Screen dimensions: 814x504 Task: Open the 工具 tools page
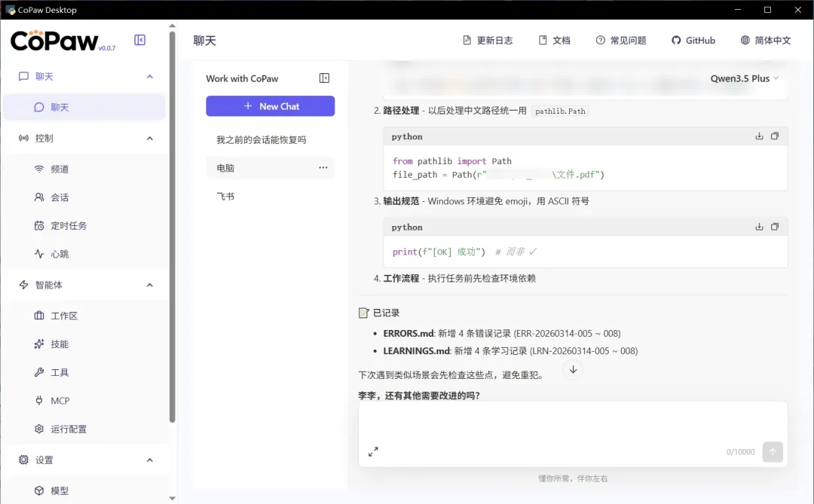[84, 372]
